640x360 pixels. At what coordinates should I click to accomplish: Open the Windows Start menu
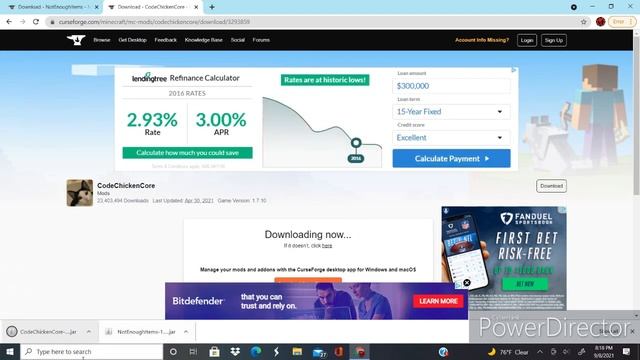click(10, 352)
